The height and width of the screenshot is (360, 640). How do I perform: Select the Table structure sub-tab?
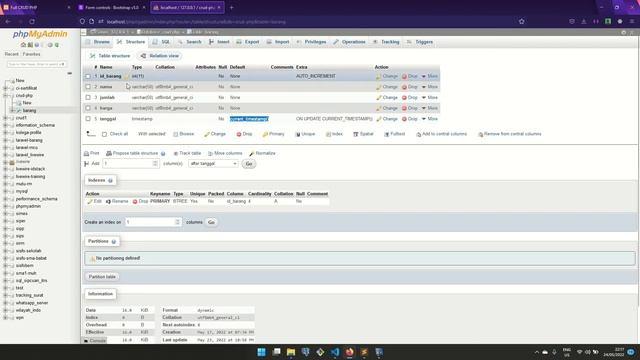coord(110,56)
